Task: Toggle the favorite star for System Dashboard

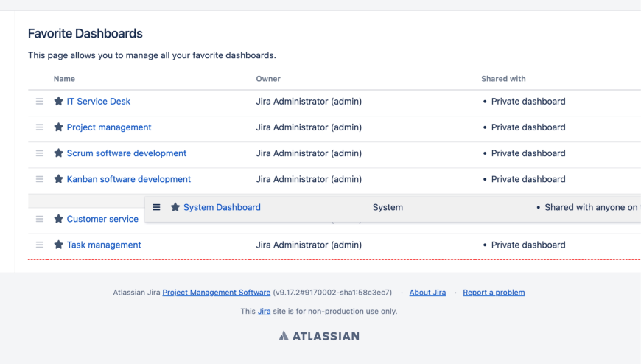Action: pos(175,208)
